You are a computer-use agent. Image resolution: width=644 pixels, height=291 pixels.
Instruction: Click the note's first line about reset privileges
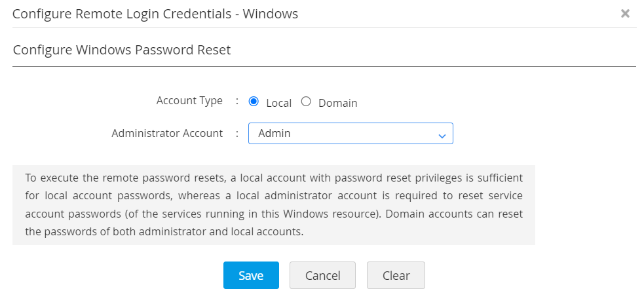point(274,178)
